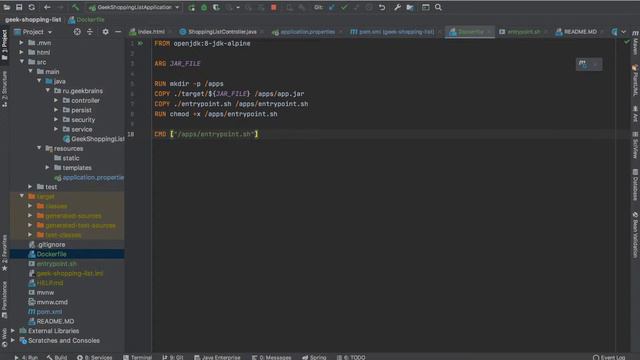The width and height of the screenshot is (640, 360).
Task: Open the Project view dropdown
Action: click(33, 32)
